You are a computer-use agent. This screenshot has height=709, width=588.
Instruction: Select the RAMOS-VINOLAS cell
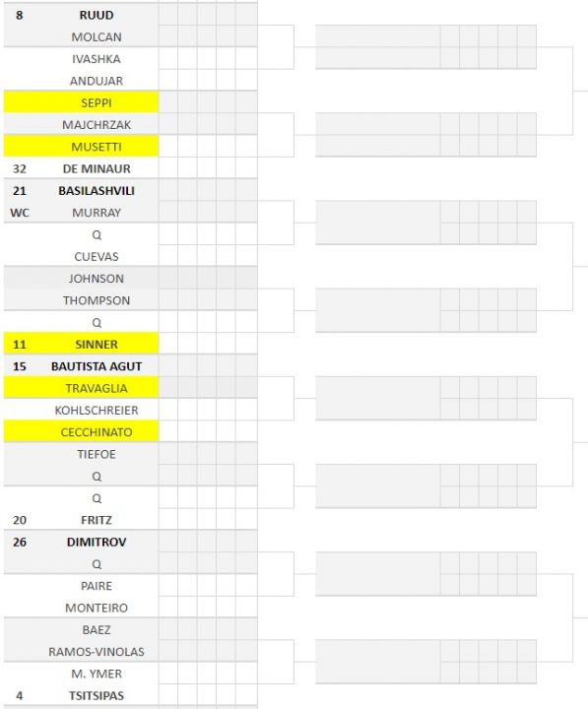click(97, 652)
